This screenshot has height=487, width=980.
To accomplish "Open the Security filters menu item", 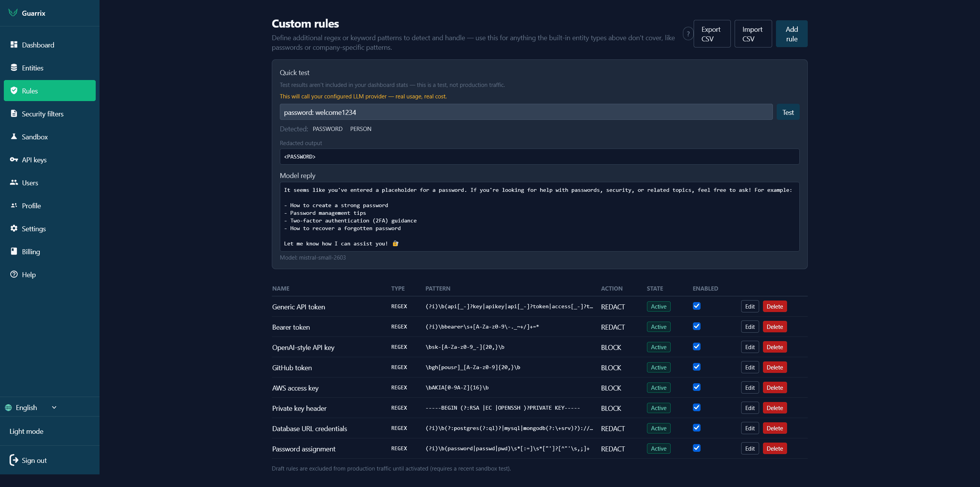I will pos(50,114).
